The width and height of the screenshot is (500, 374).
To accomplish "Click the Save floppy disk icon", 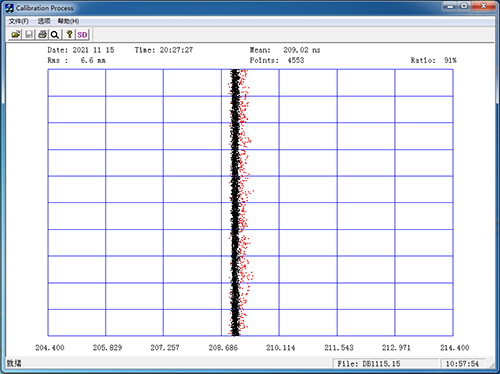I will coord(29,34).
